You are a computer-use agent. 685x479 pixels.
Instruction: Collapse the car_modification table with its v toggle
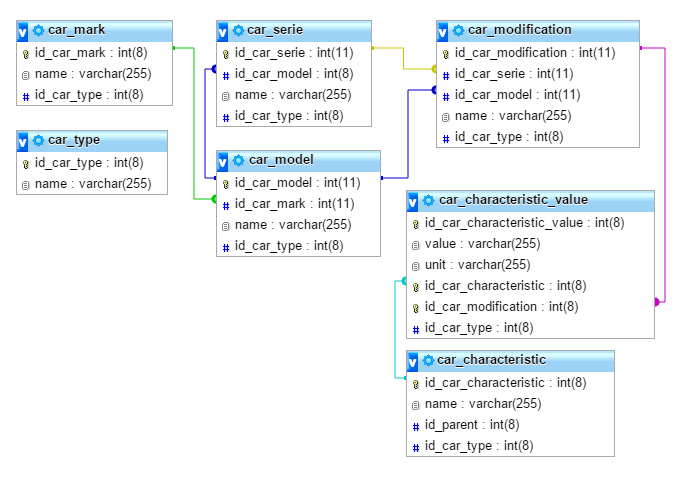pos(443,31)
